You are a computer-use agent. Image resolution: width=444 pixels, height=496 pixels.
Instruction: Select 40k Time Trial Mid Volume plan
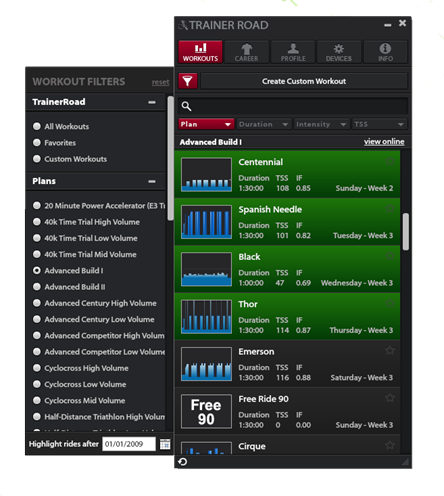tap(37, 254)
